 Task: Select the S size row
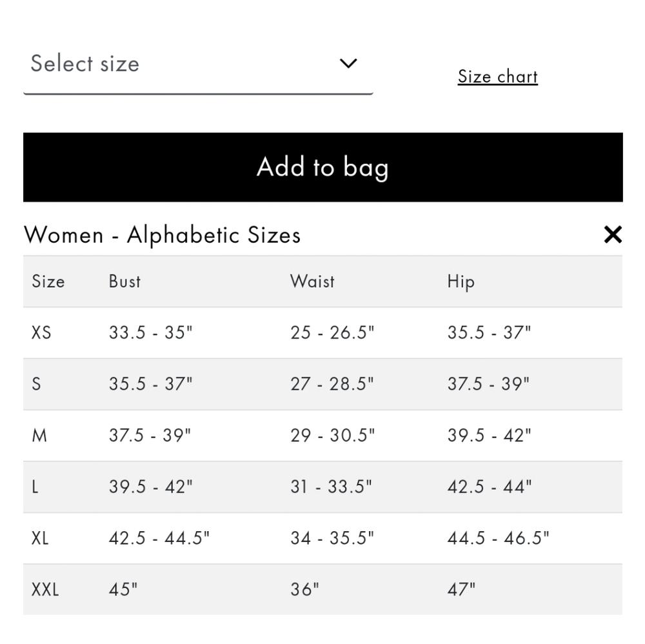(x=323, y=384)
